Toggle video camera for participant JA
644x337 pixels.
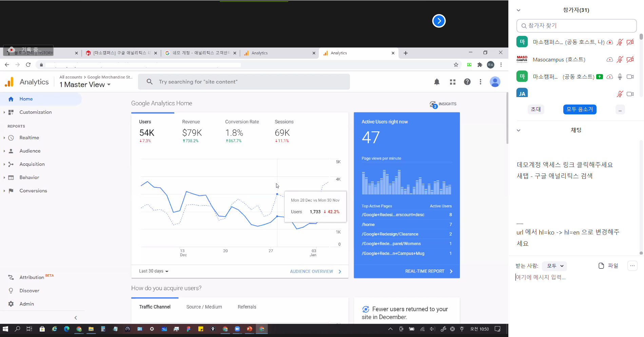630,94
